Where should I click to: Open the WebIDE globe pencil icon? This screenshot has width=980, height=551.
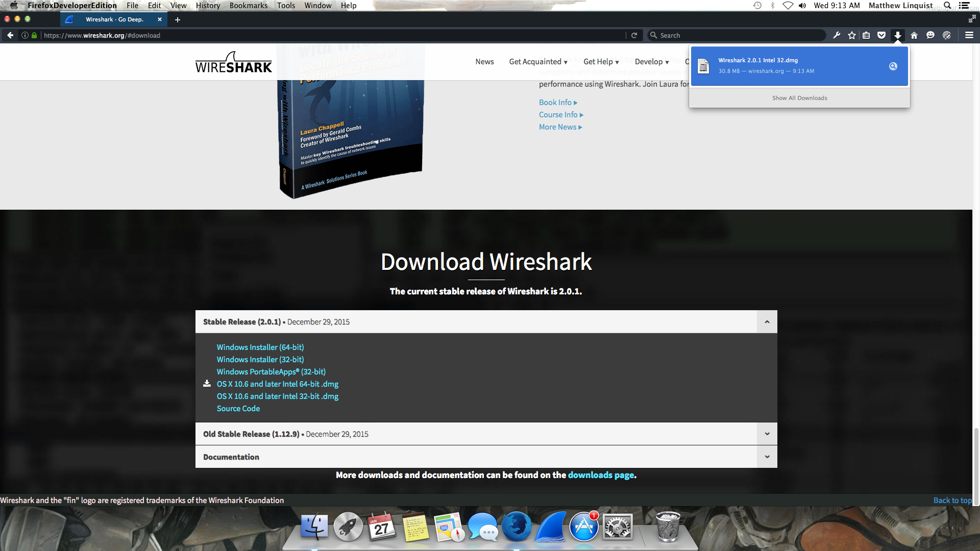click(947, 35)
